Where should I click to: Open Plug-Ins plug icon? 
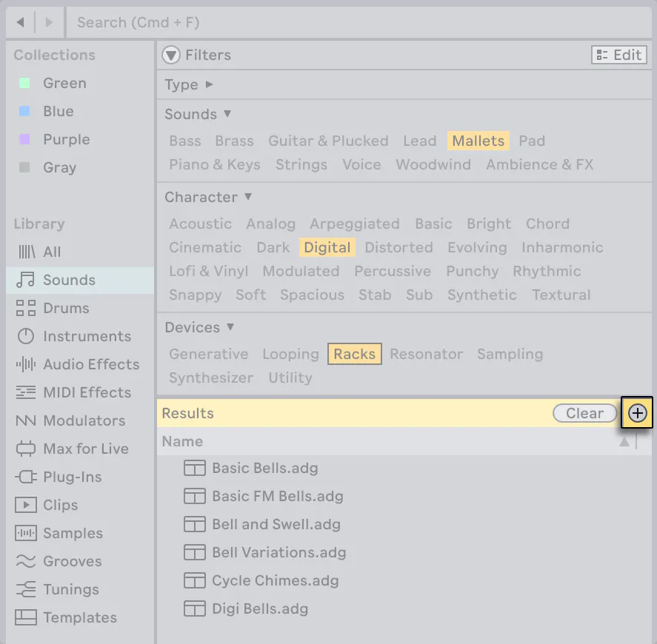tap(26, 477)
